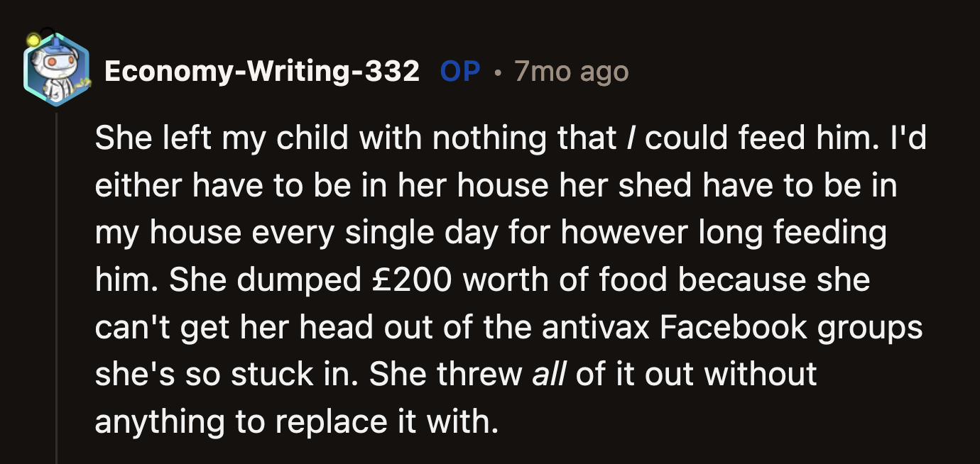Click the dot separator before the timestamp
The width and height of the screenshot is (980, 464).
[x=497, y=71]
